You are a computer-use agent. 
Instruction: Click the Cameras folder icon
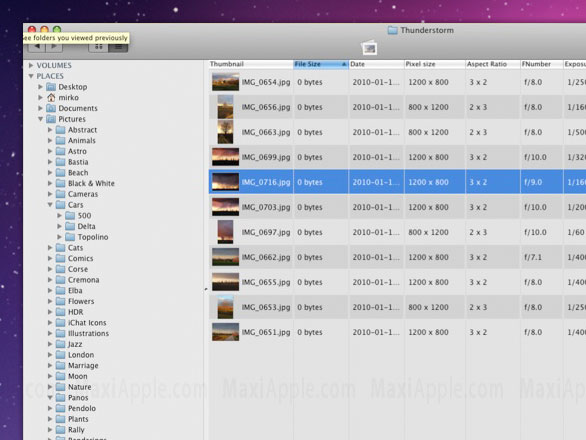click(x=61, y=194)
